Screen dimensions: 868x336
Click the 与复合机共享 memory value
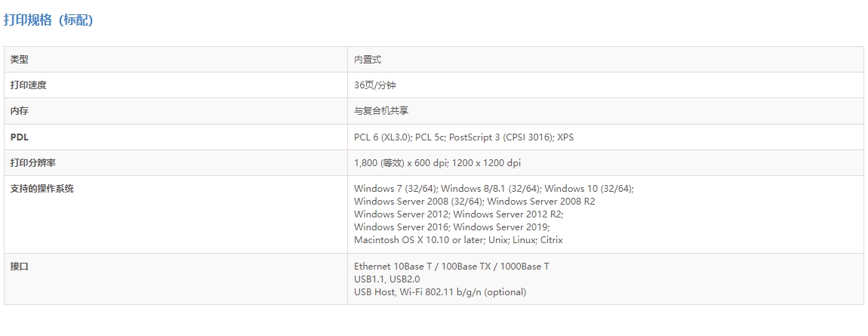pyautogui.click(x=381, y=111)
